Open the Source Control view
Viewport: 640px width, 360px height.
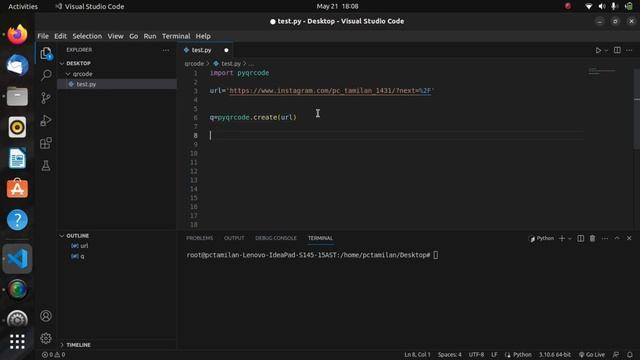(x=46, y=98)
